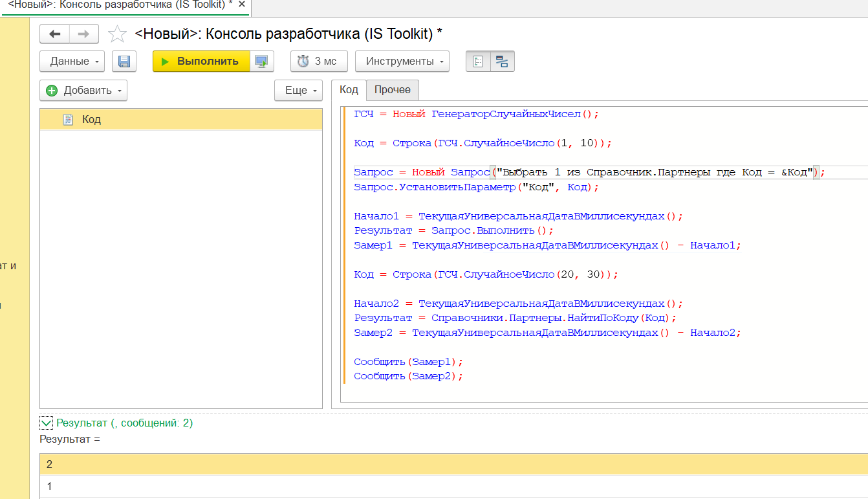Click the monitor icon beside Выполнить

[x=261, y=61]
